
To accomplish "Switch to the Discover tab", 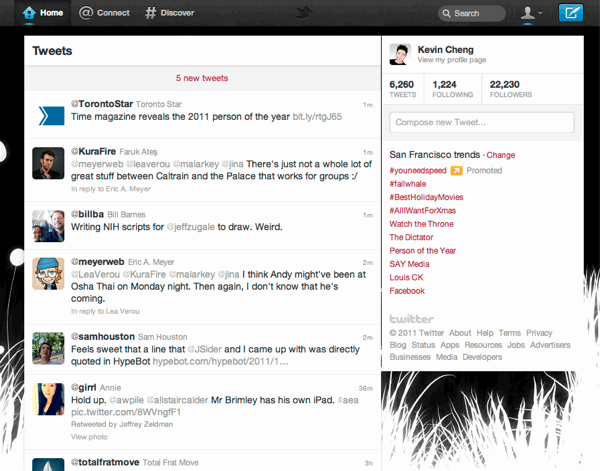I will coord(170,13).
